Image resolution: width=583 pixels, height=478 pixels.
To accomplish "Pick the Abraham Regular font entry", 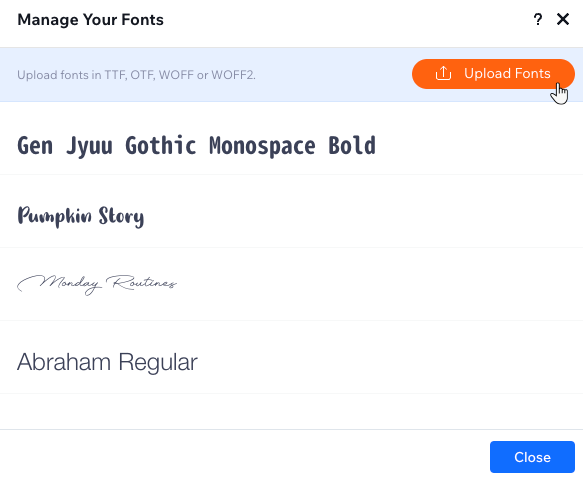I will tap(292, 357).
